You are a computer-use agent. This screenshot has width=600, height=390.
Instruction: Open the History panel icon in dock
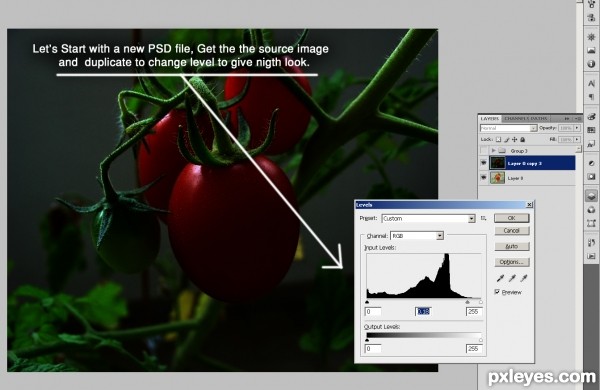(591, 243)
